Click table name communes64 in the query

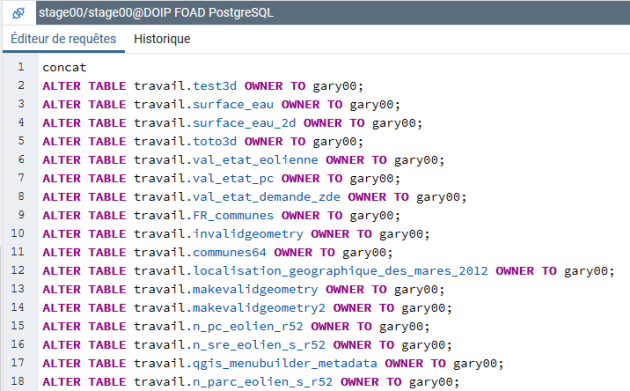click(229, 252)
